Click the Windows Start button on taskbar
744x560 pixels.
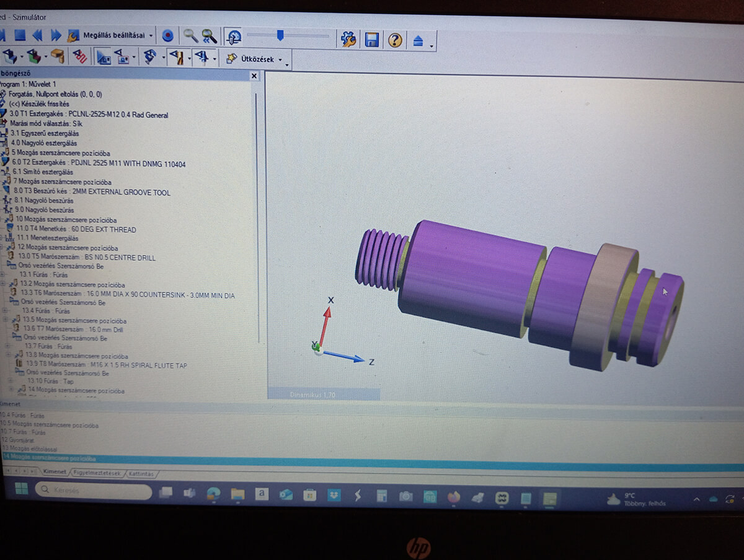click(20, 490)
